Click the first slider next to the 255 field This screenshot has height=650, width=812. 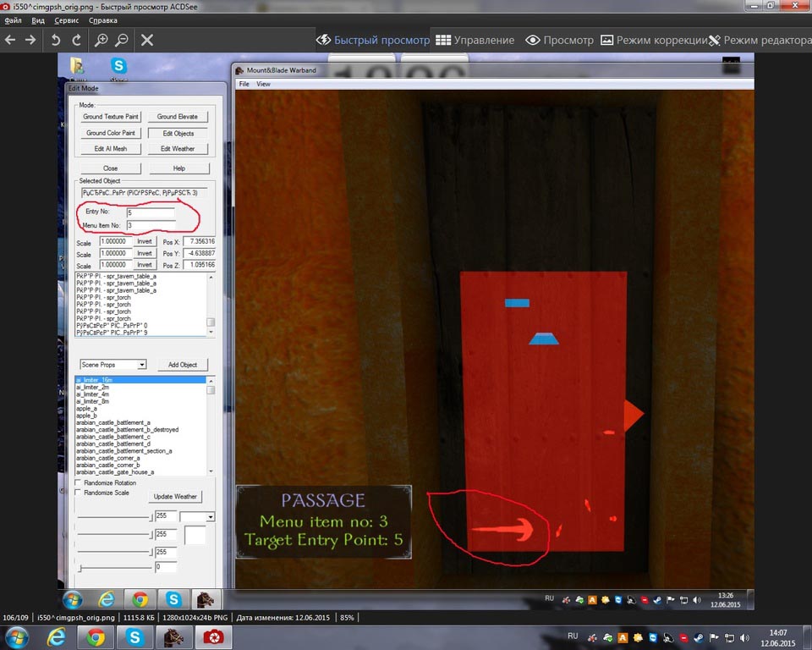(x=114, y=516)
